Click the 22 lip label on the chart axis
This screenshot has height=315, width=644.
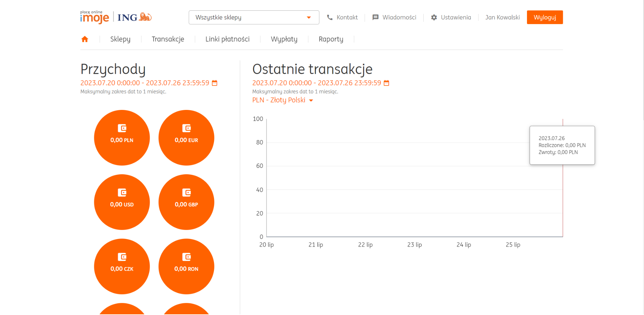coord(365,245)
